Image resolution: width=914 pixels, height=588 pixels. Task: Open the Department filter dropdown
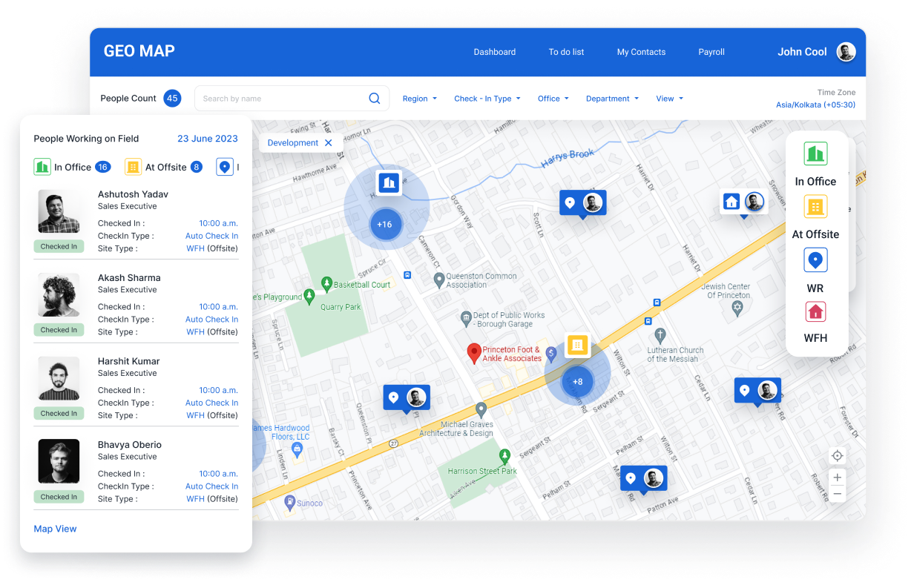[613, 99]
